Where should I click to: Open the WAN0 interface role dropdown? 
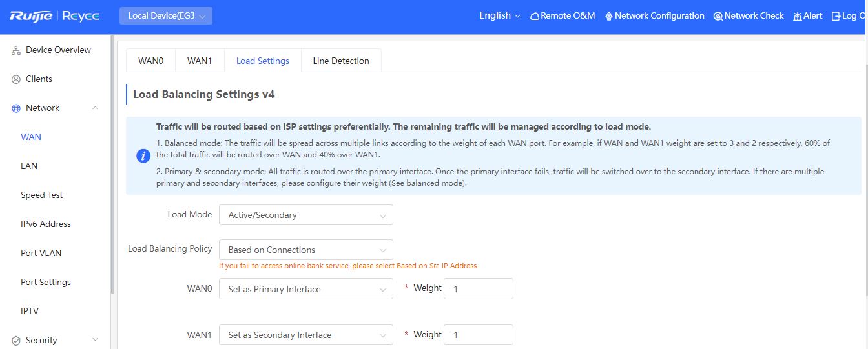[x=306, y=289]
